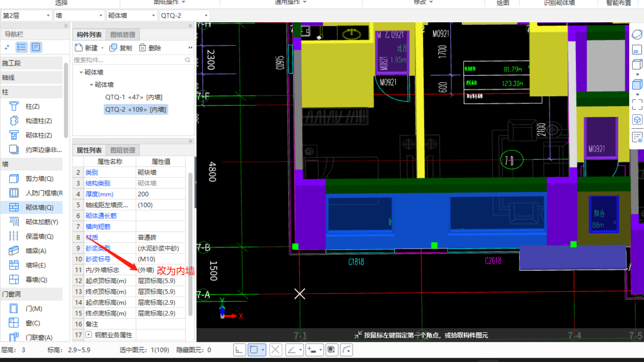Select 柱(Z) in the navigation tree
The width and height of the screenshot is (644, 362).
coord(32,106)
